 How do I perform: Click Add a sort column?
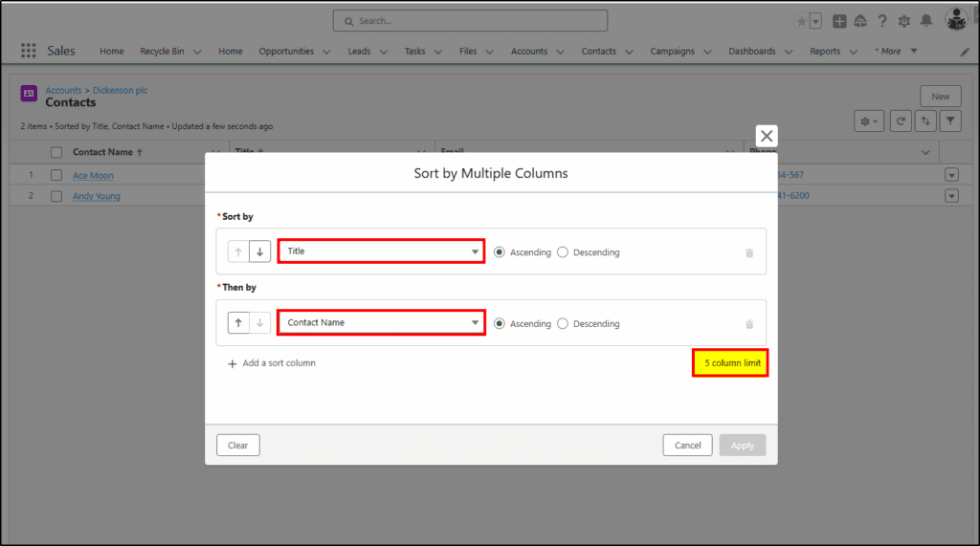click(271, 363)
